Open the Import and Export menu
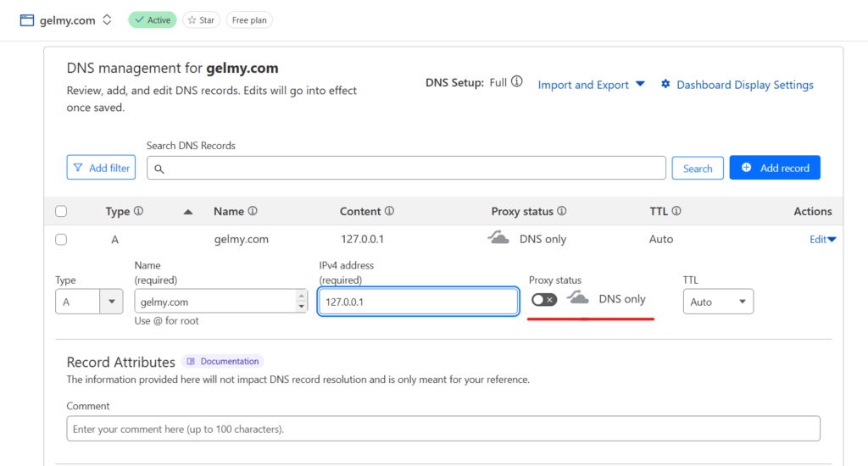The image size is (868, 466). (x=591, y=85)
